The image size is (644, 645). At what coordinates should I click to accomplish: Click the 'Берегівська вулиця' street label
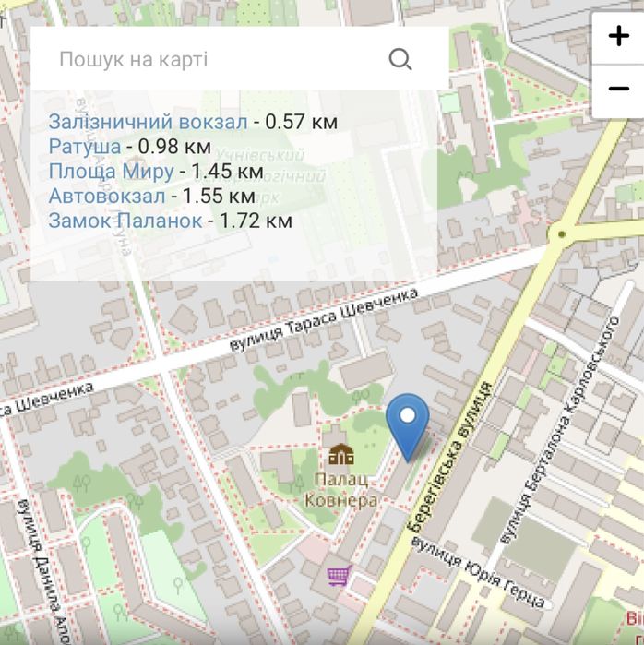click(x=449, y=457)
